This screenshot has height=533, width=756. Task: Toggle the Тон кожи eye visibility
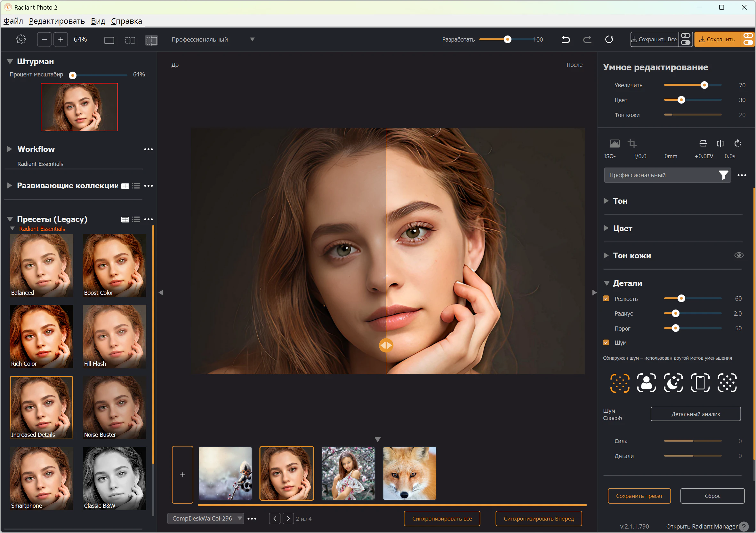738,255
